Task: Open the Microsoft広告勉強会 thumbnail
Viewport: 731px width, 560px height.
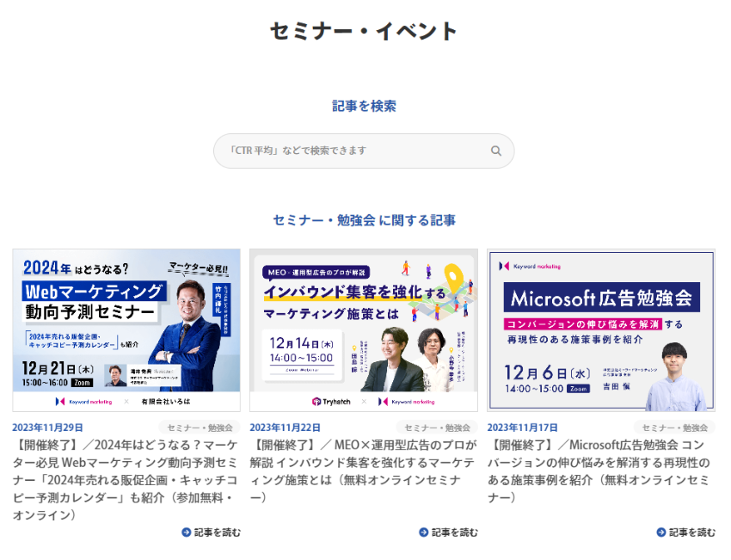Action: [601, 330]
